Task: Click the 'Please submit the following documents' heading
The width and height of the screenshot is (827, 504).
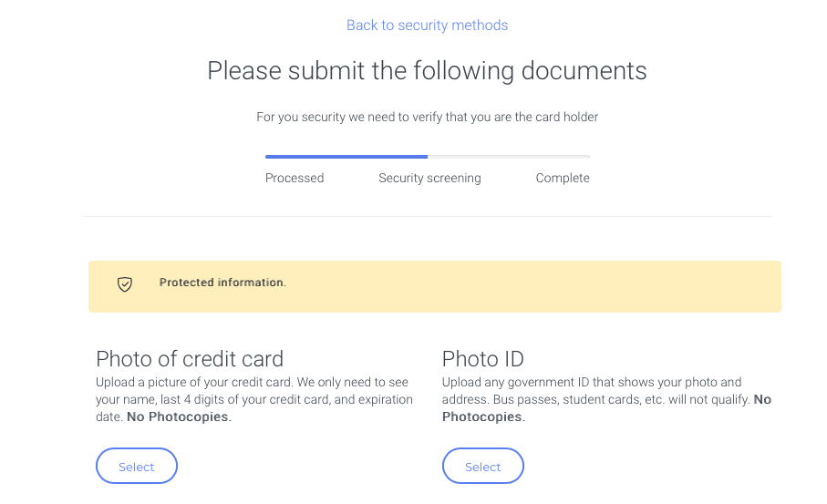Action: (427, 71)
